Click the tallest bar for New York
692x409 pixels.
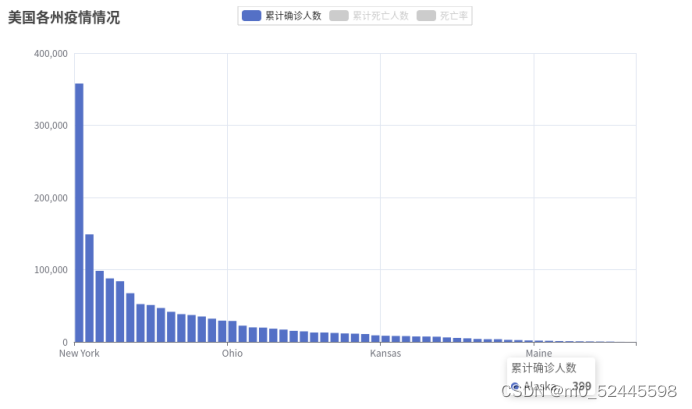click(x=79, y=213)
